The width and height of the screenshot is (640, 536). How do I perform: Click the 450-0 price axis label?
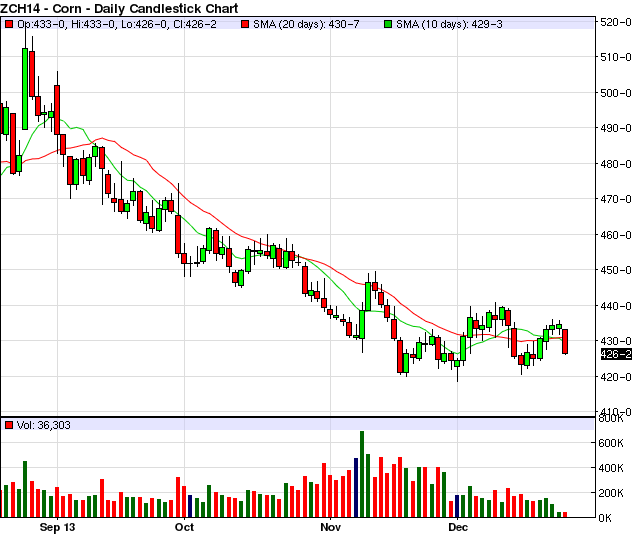point(616,270)
